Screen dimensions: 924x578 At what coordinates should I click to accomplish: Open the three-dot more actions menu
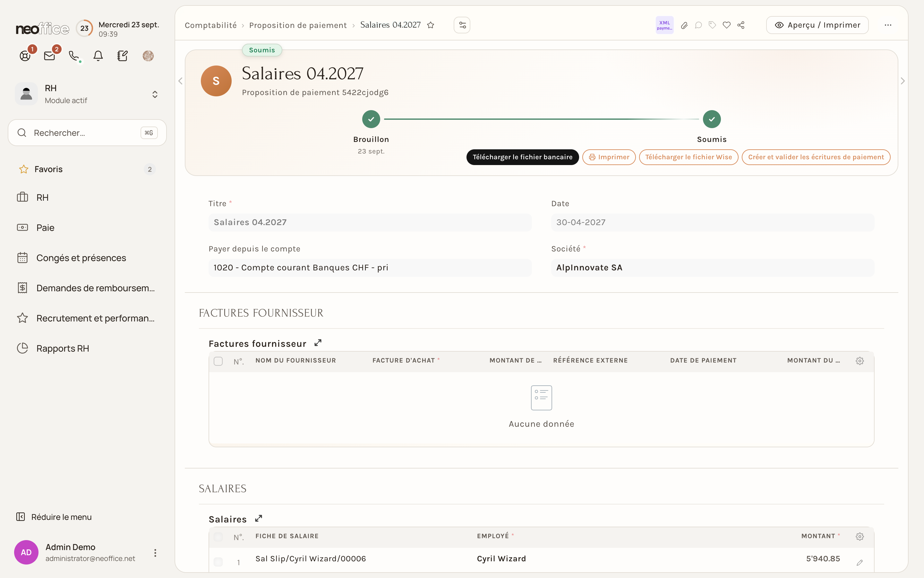[888, 25]
